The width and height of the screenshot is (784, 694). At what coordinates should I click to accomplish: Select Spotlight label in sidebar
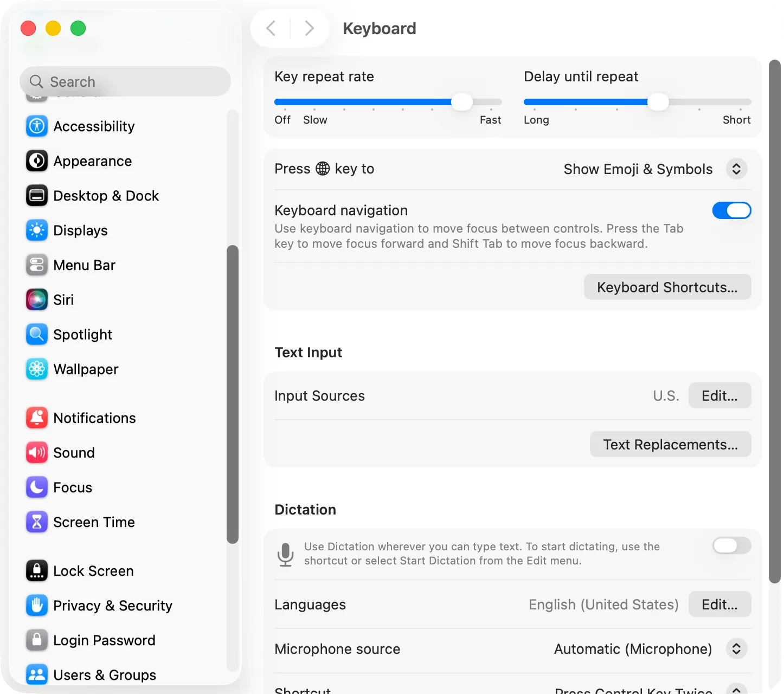click(82, 335)
